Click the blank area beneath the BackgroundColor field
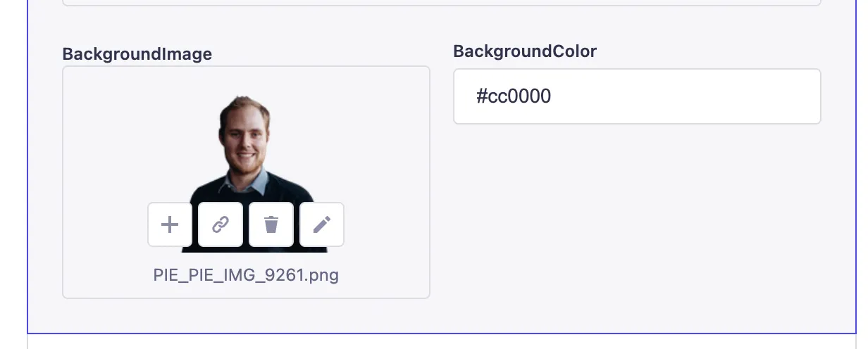Viewport: 868px width, 349px height. (637, 211)
